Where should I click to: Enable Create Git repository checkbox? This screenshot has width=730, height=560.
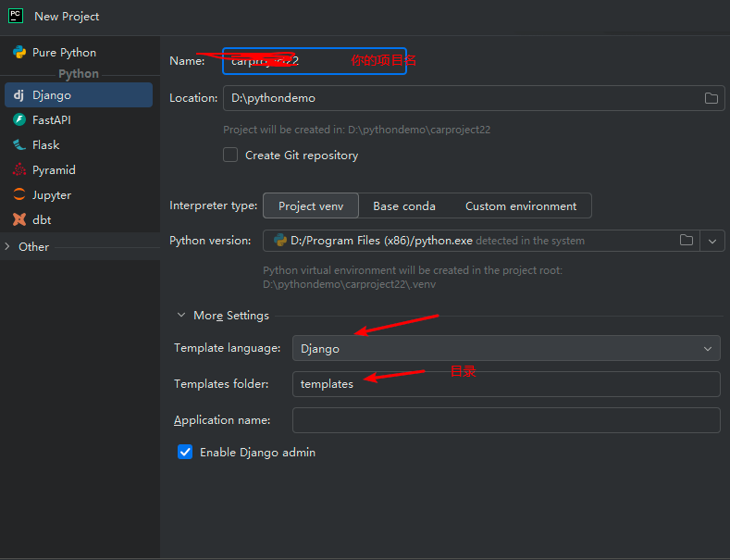(230, 156)
